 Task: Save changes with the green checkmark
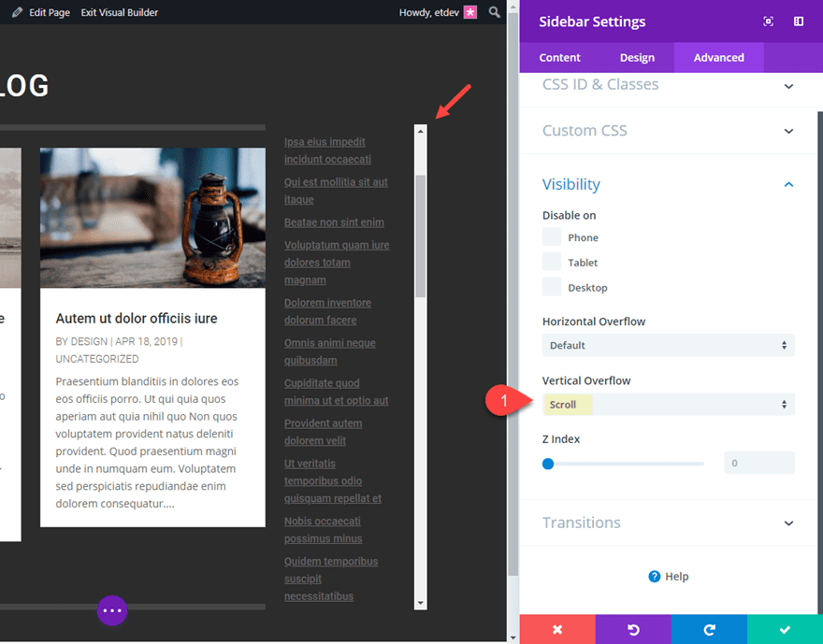(x=785, y=629)
